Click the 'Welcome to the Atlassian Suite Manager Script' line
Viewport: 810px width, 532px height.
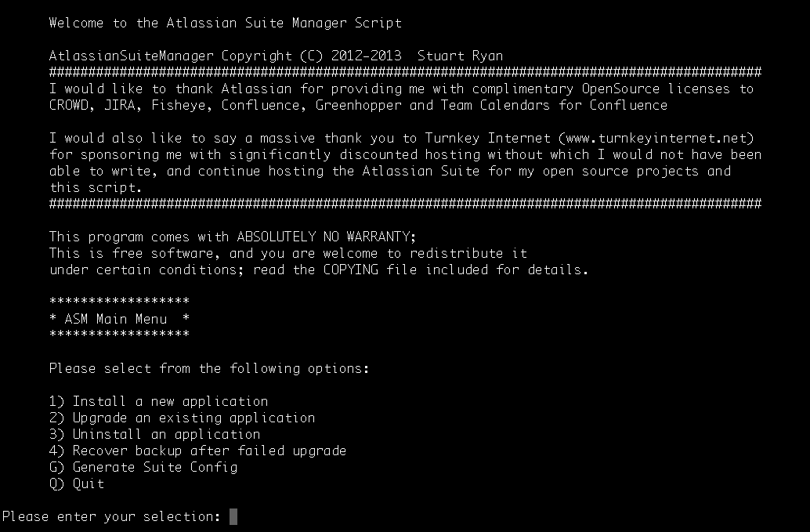pyautogui.click(x=226, y=24)
